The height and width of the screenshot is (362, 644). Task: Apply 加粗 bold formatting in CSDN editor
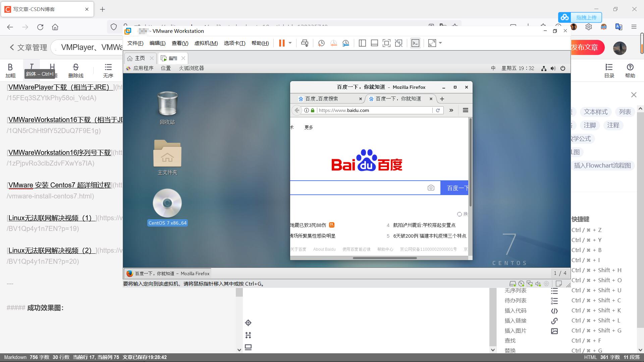click(10, 70)
